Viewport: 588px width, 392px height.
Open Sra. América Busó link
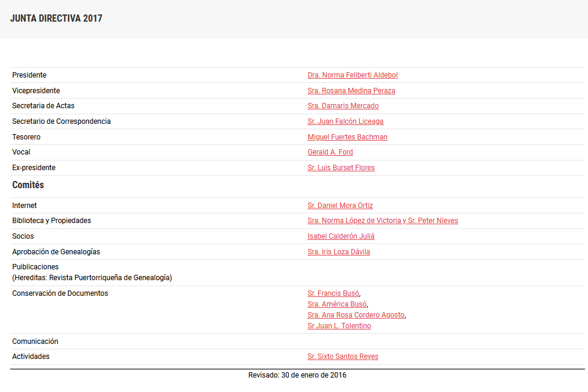(337, 304)
